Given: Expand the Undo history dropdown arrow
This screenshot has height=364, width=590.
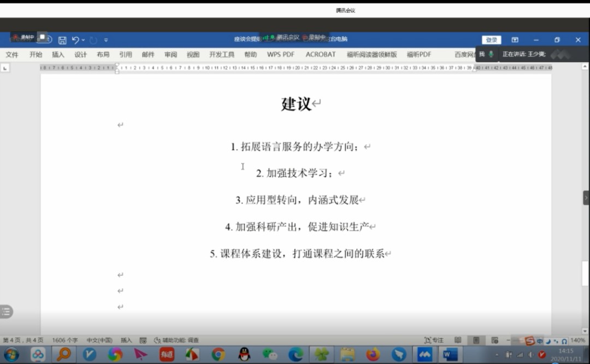Looking at the screenshot, I should click(83, 40).
